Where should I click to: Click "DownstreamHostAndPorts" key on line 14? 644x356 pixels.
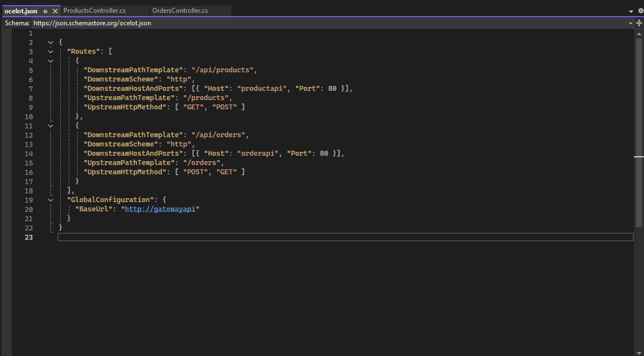pyautogui.click(x=133, y=153)
